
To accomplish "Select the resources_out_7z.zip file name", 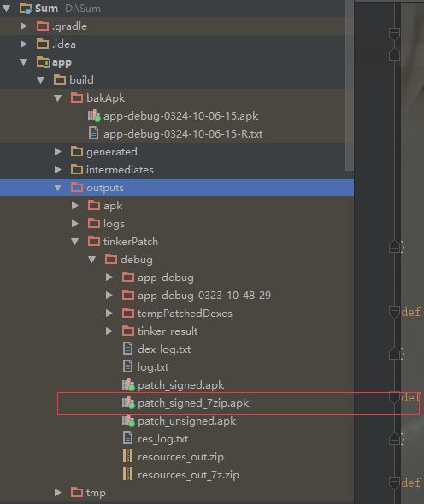I will 188,475.
